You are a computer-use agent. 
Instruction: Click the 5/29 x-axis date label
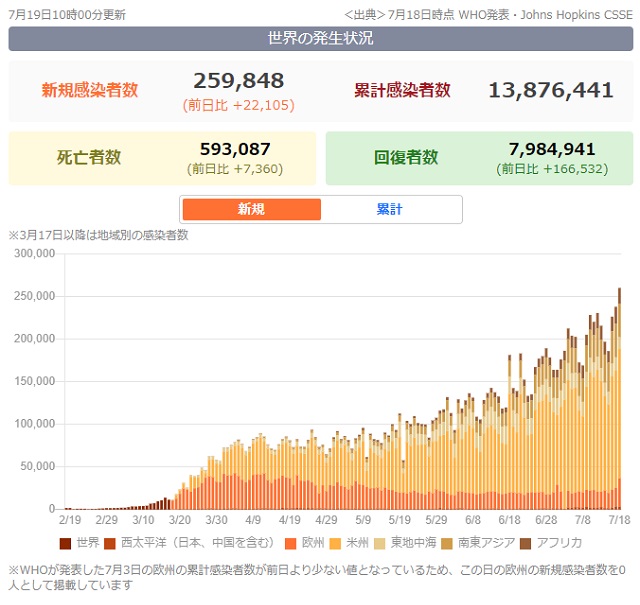436,520
